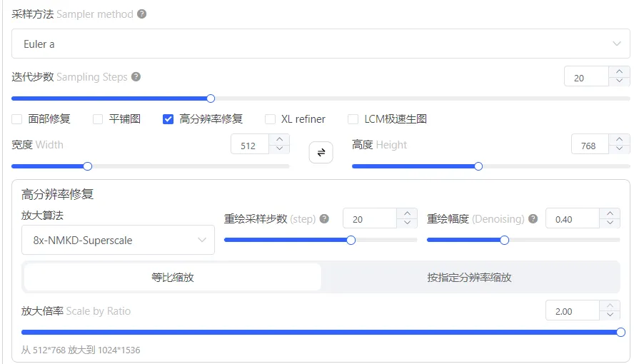The height and width of the screenshot is (364, 634).
Task: Click the Sampler method help icon
Action: pyautogui.click(x=141, y=14)
